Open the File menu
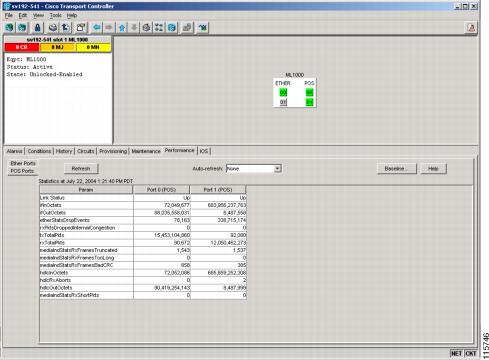This screenshot has height=360, width=489. (9, 15)
